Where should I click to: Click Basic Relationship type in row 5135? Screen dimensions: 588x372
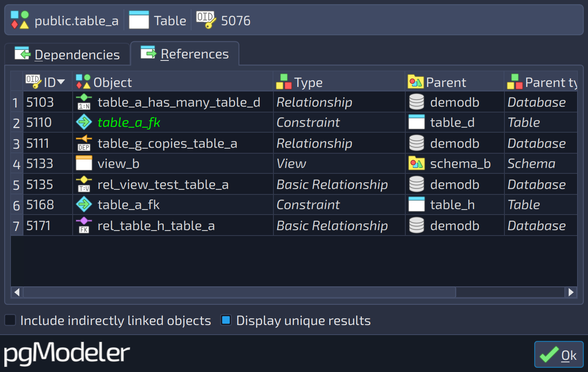339,184
